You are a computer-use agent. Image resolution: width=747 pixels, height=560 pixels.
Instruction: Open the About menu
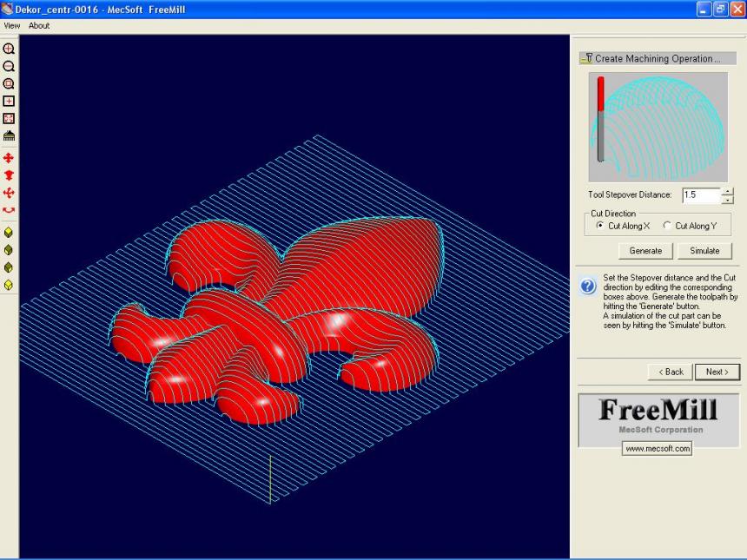(x=39, y=25)
